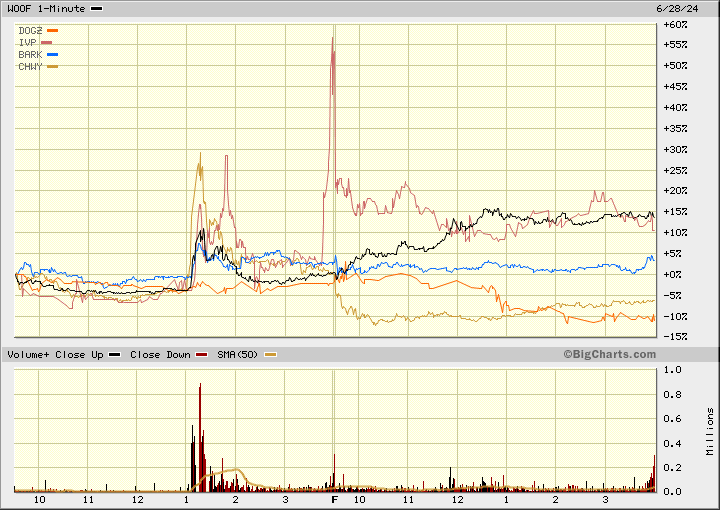This screenshot has width=720, height=510.
Task: Click the 6/28/24 date label
Action: [x=677, y=9]
